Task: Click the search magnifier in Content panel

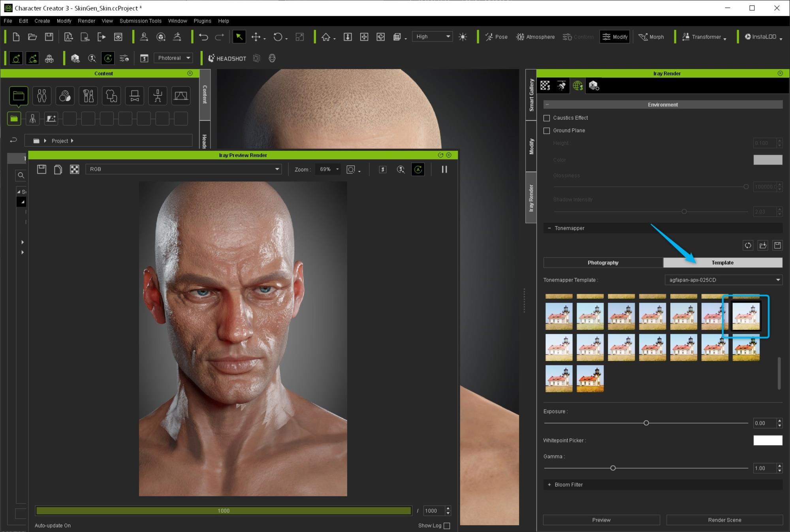Action: pos(21,175)
